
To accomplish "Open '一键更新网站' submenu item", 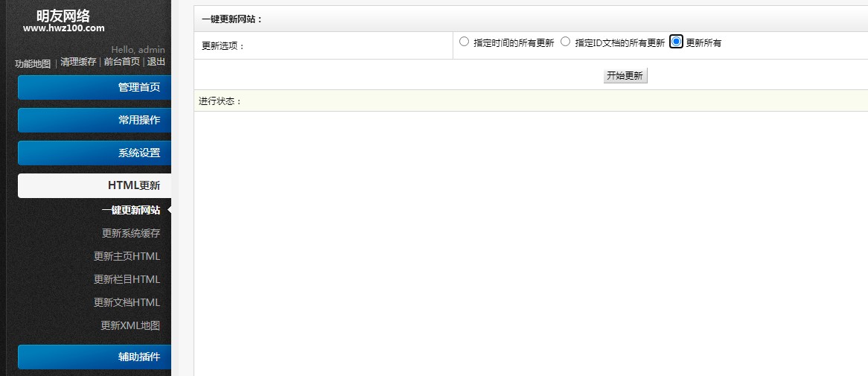I will pos(130,211).
